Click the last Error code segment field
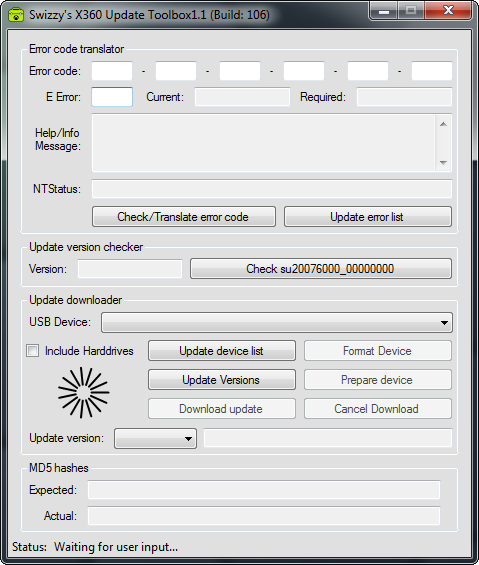Screen dimensions: 479x565 pyautogui.click(x=432, y=71)
